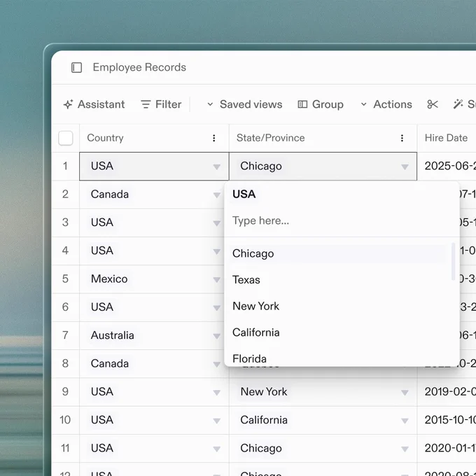Click the scissors cut icon
The height and width of the screenshot is (476, 476).
click(x=433, y=104)
